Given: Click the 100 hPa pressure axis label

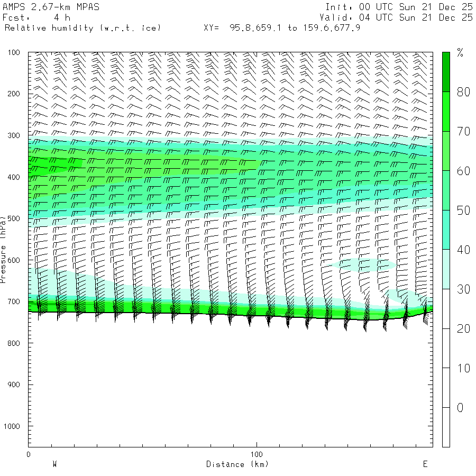Looking at the screenshot, I should click(14, 52).
